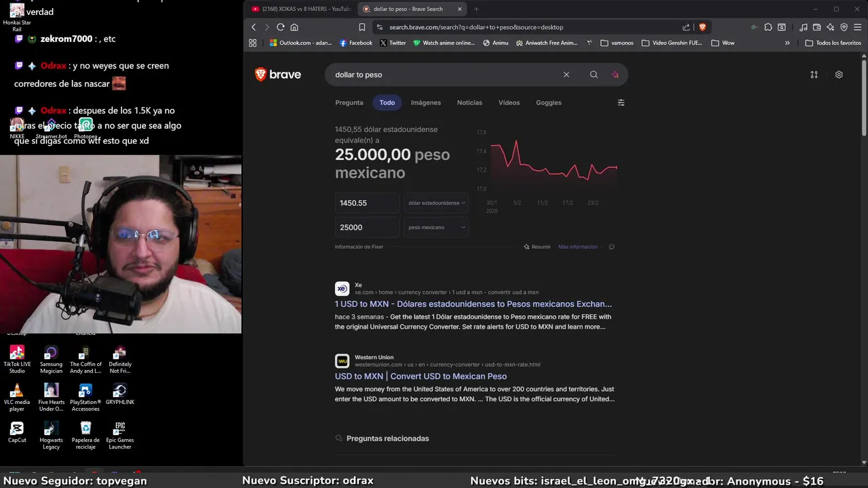Viewport: 868px width, 488px height.
Task: Go back with the browser back arrow
Action: click(x=254, y=27)
